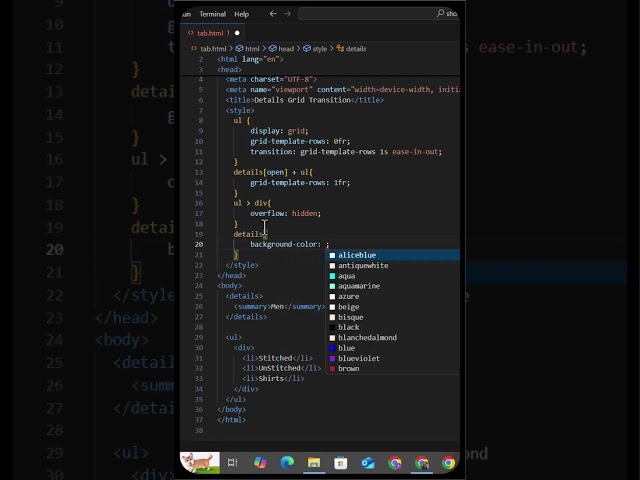Open the Terminal menu
The height and width of the screenshot is (480, 640).
(212, 14)
